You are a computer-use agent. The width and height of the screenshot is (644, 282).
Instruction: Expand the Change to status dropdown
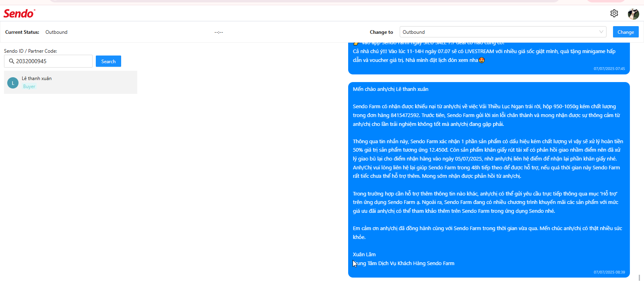503,32
